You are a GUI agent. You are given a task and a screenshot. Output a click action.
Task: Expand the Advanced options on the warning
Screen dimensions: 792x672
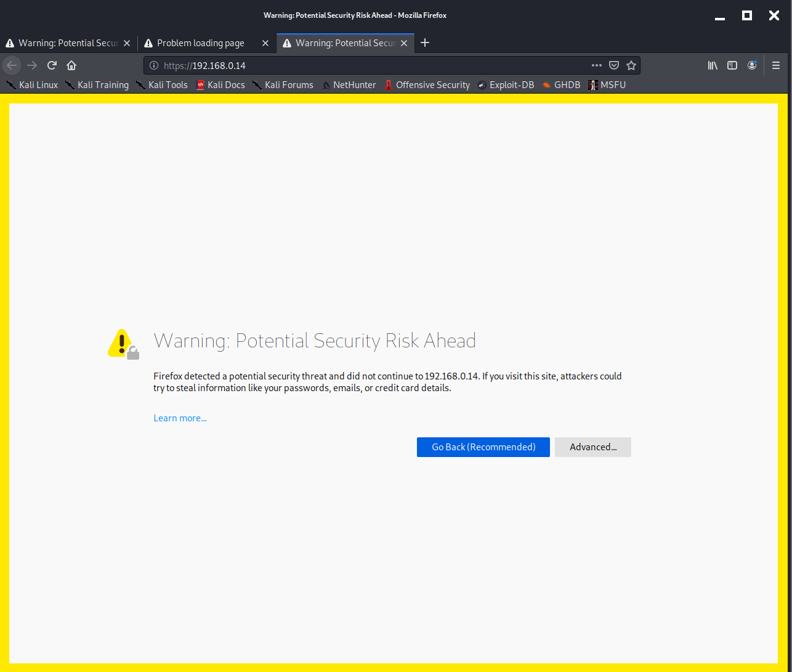coord(592,447)
